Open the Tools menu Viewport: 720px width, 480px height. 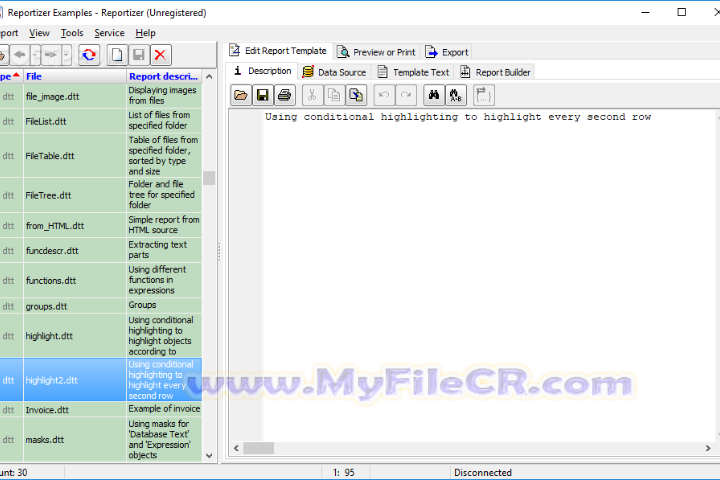(72, 33)
